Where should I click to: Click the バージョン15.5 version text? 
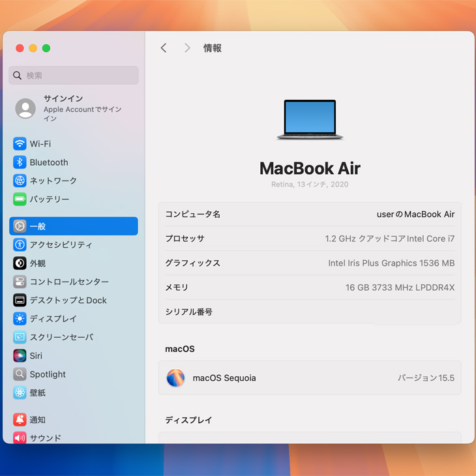pos(426,378)
